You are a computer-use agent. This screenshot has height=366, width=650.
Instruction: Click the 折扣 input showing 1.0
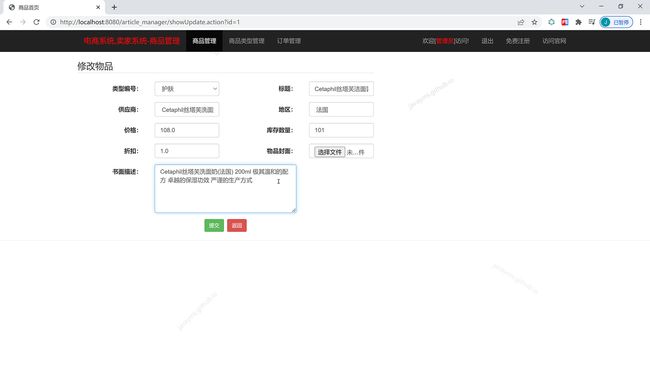click(187, 151)
